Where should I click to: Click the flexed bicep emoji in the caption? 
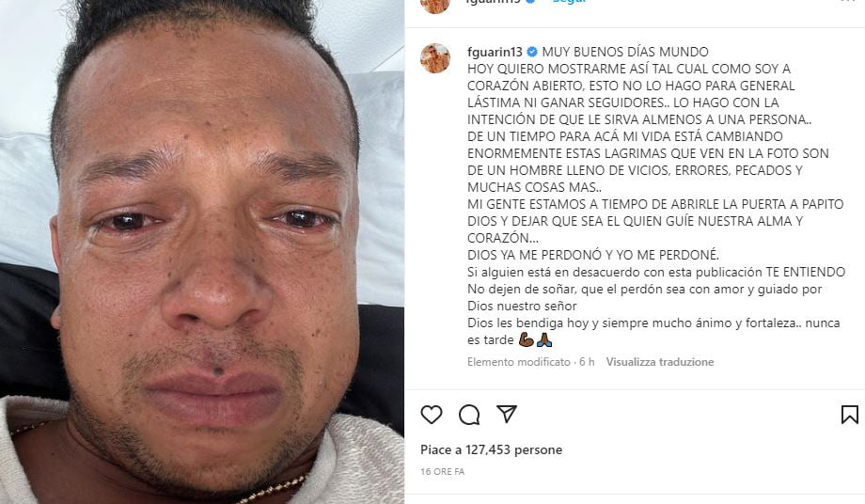[527, 339]
